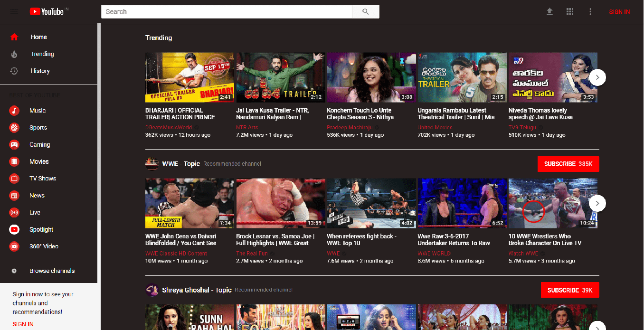Open the Pradeep Machiraju channel link
This screenshot has width=644, height=330.
tap(349, 127)
